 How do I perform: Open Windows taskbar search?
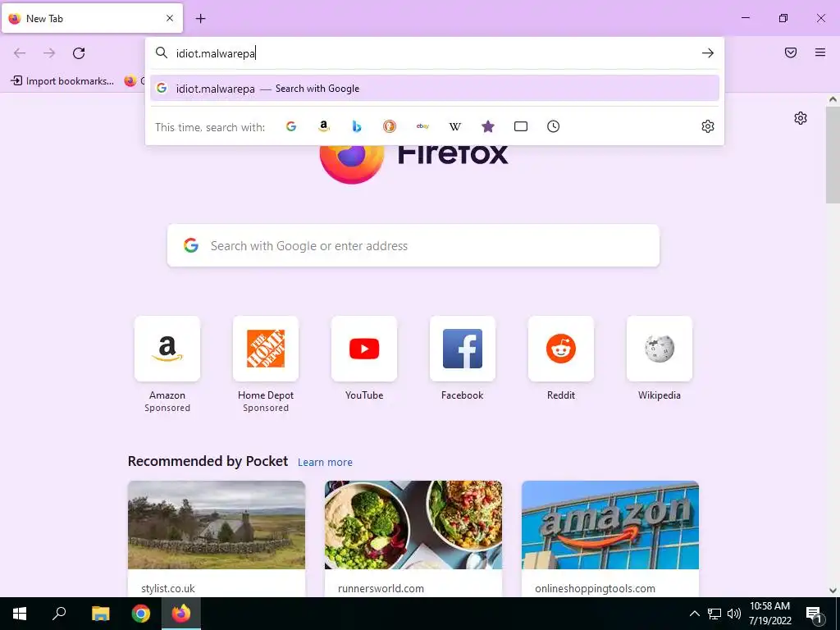(x=59, y=614)
